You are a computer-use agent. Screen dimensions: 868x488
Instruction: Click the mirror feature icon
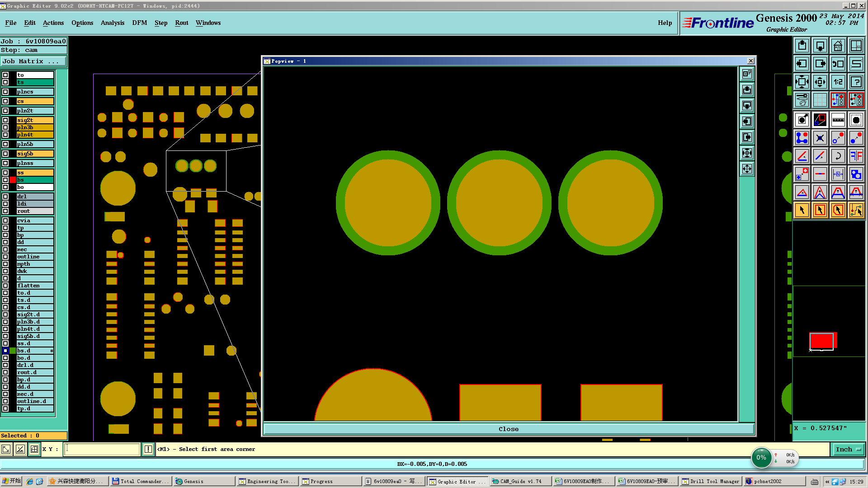pyautogui.click(x=856, y=156)
